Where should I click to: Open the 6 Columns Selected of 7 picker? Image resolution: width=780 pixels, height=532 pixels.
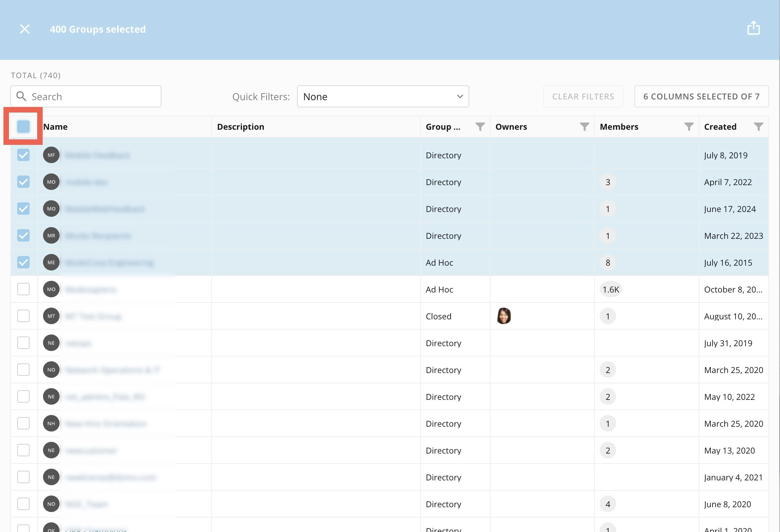click(701, 96)
